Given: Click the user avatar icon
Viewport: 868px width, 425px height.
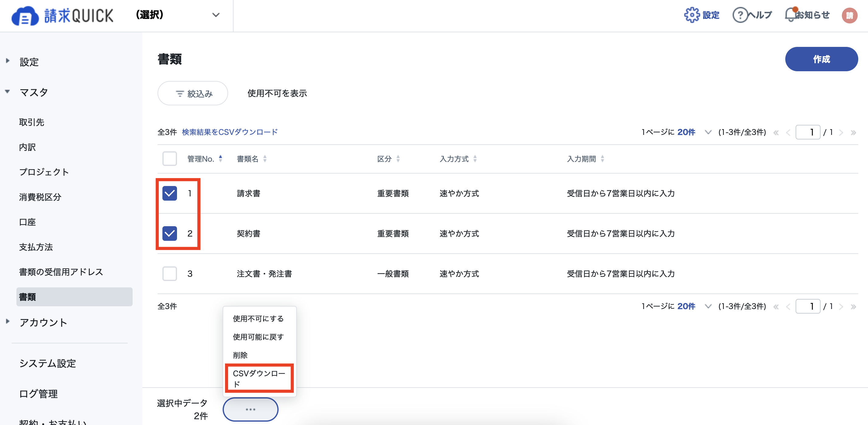Looking at the screenshot, I should click(849, 15).
